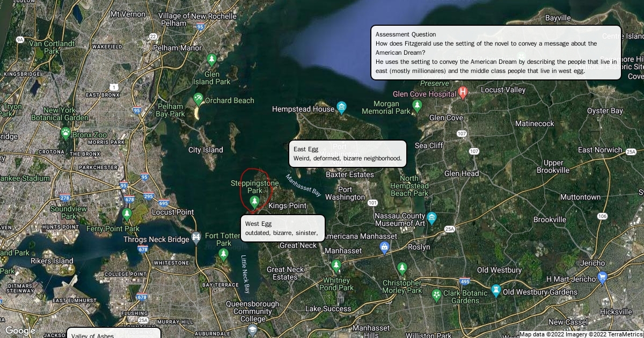Image resolution: width=644 pixels, height=338 pixels.
Task: Click the Queensborough Community College marker
Action: [x=252, y=330]
